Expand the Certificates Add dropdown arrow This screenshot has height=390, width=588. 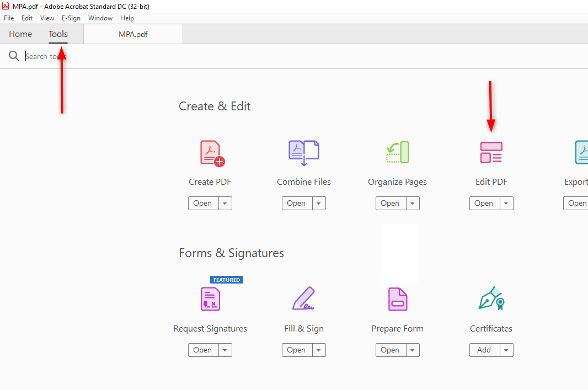[x=506, y=350]
